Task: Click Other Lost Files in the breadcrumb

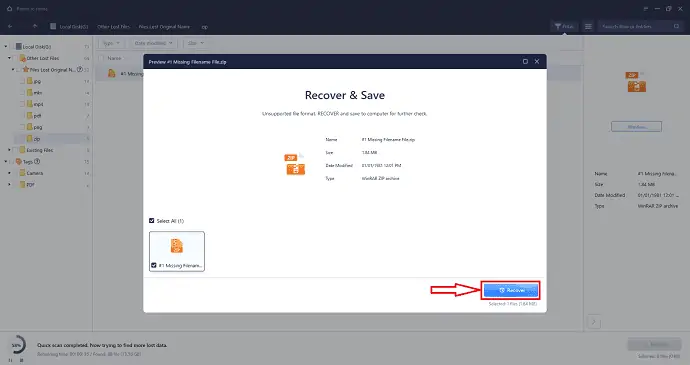Action: [114, 26]
